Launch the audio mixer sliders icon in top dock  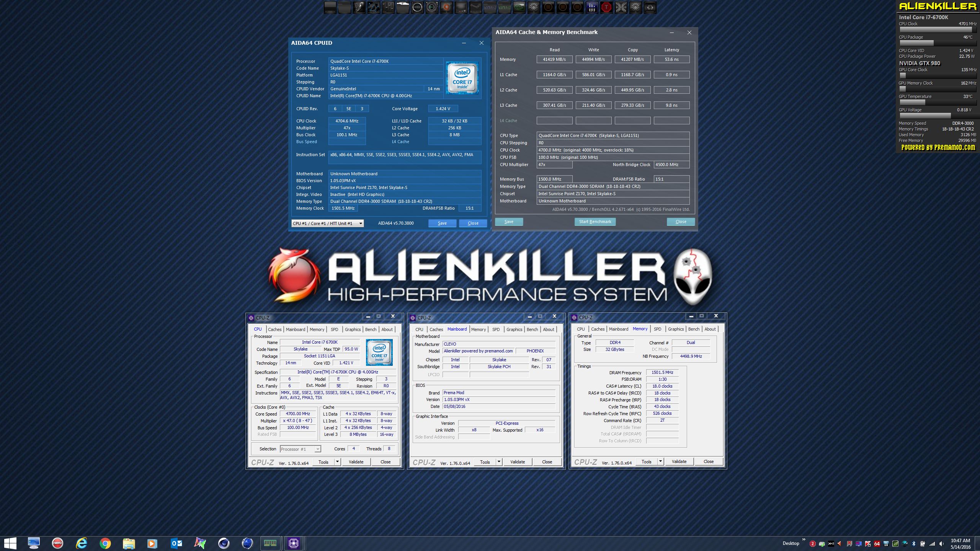(x=388, y=8)
